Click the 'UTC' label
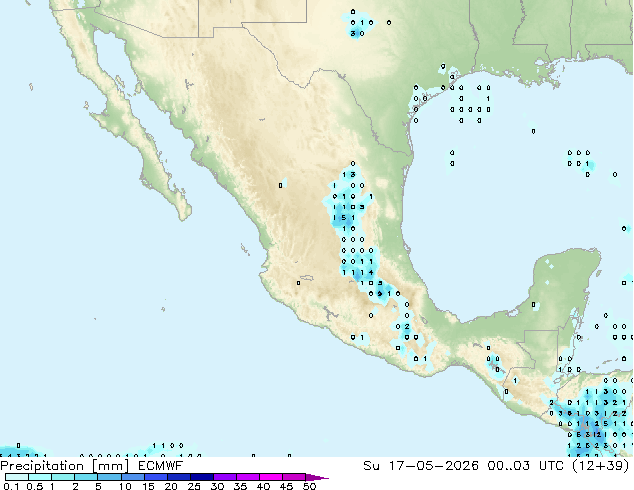 click(x=551, y=466)
